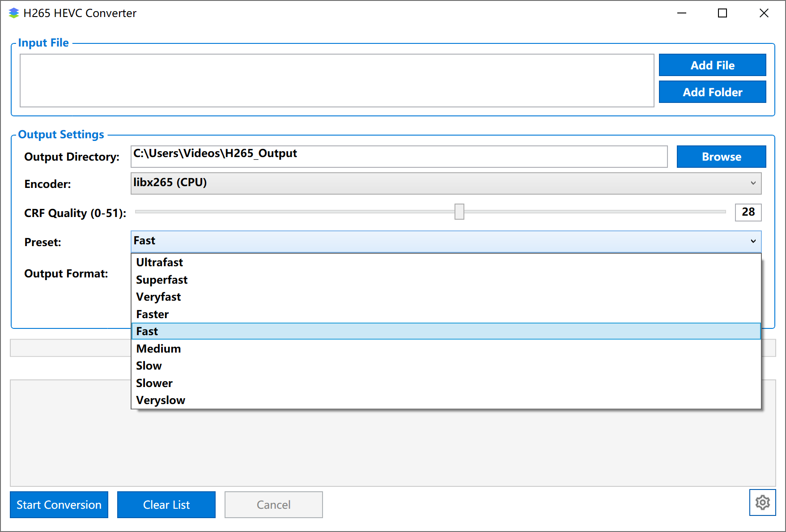Click the CRF value box showing 28
Viewport: 786px width, 532px height.
tap(748, 212)
